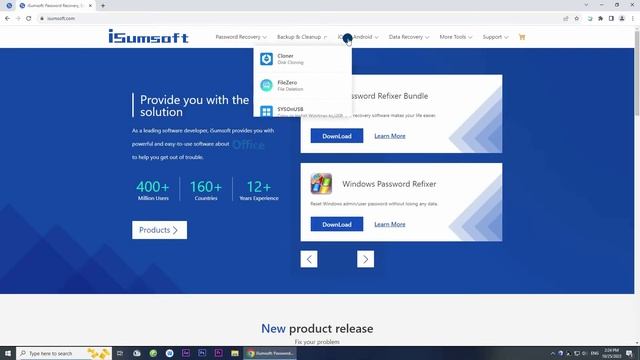
Task: Go back with browser back arrow
Action: (x=7, y=18)
